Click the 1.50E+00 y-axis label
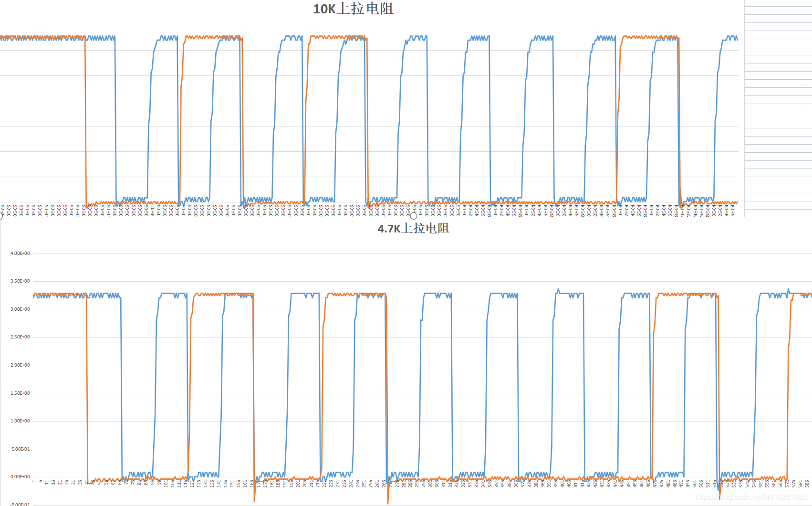 [x=20, y=393]
